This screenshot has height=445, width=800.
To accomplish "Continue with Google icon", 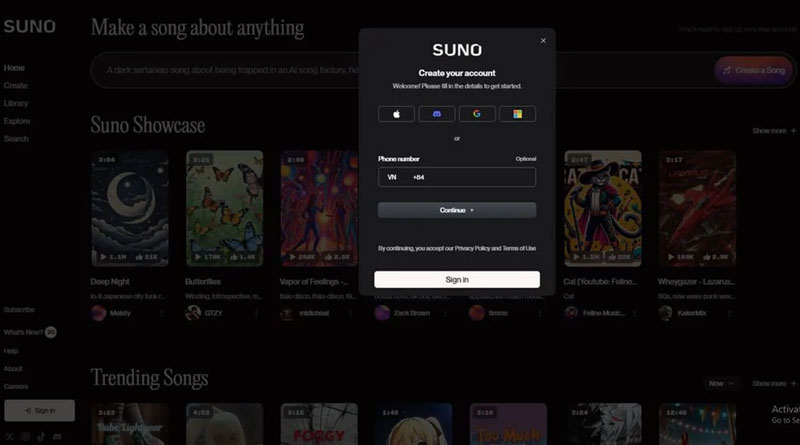I will 477,114.
